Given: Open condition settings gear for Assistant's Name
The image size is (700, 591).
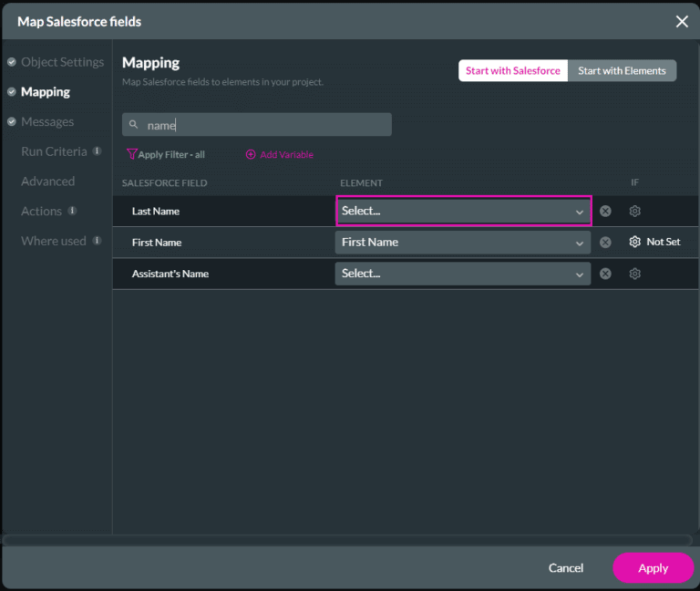Looking at the screenshot, I should click(635, 274).
